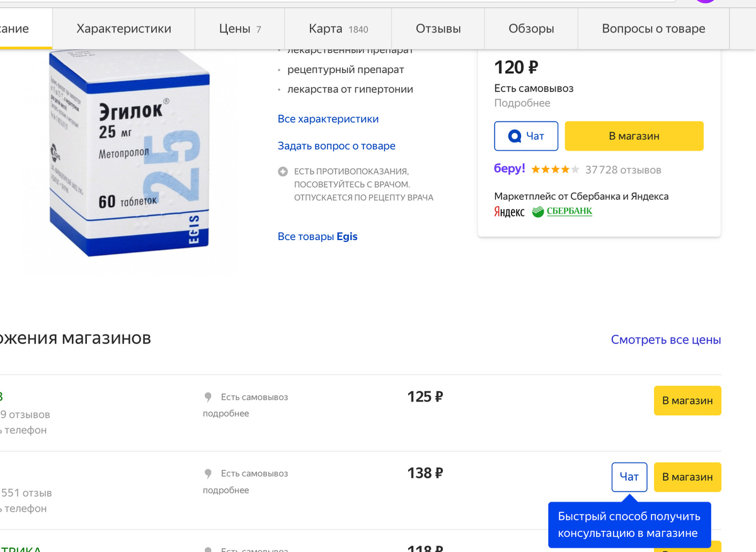Click the Чат tooltip about quick consultation
756x552 pixels.
(x=629, y=524)
